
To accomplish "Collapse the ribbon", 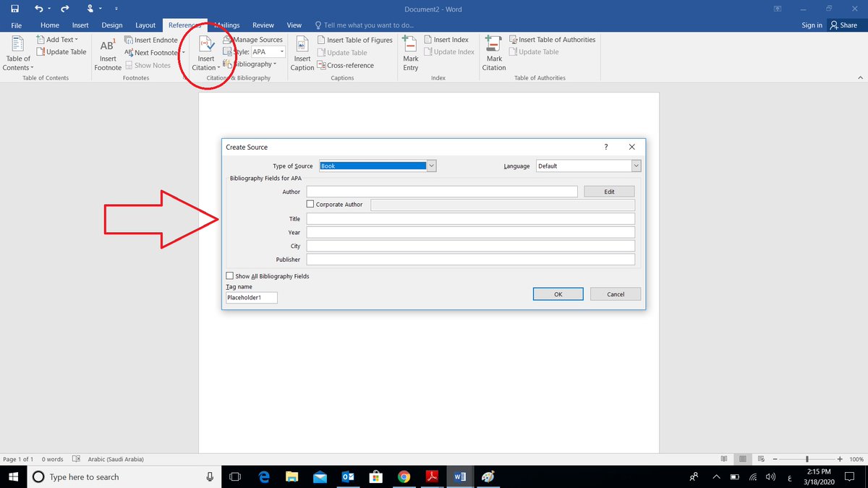I will (x=860, y=77).
